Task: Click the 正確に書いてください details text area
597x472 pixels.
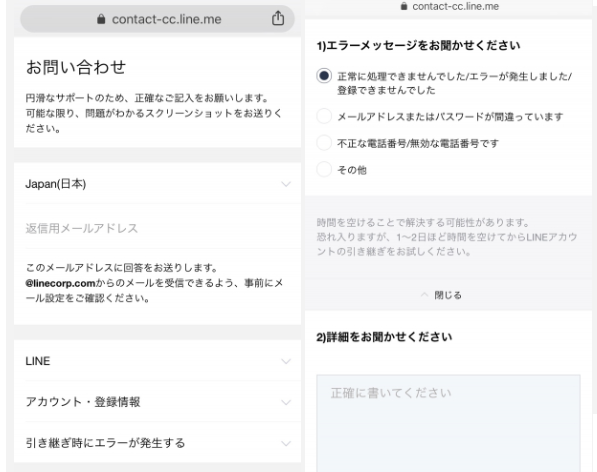Action: coord(448,423)
